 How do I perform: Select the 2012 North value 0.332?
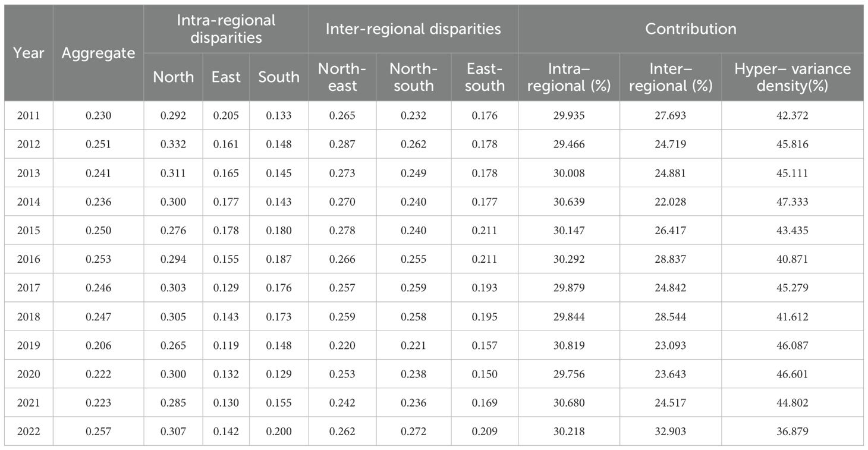click(173, 144)
